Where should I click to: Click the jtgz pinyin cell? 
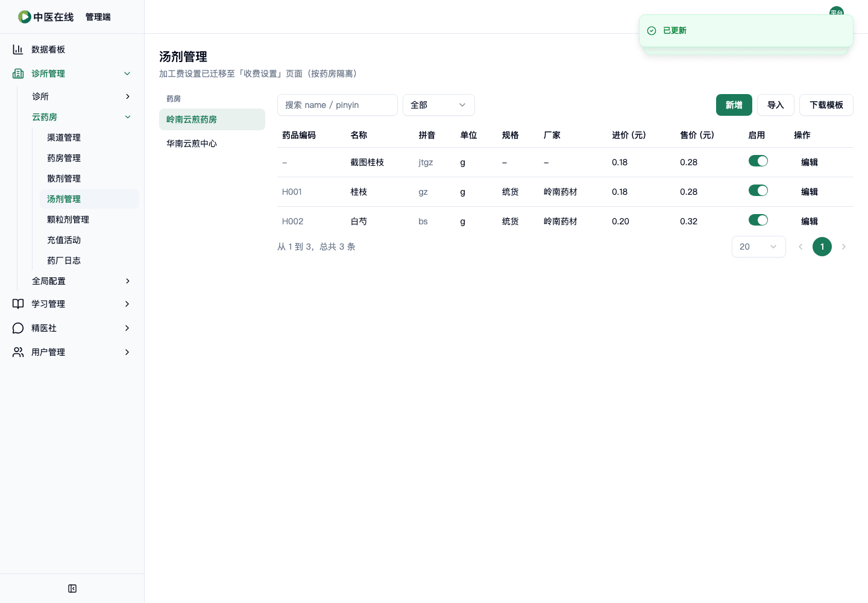[x=426, y=162]
